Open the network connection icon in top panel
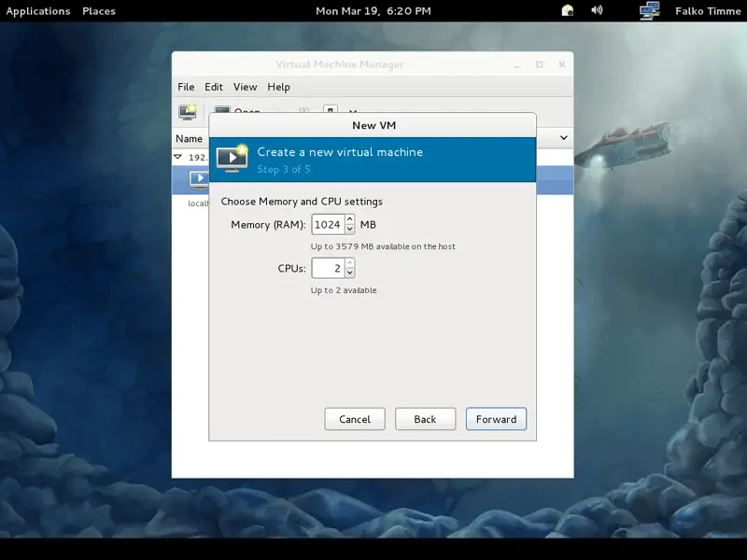 click(x=650, y=11)
